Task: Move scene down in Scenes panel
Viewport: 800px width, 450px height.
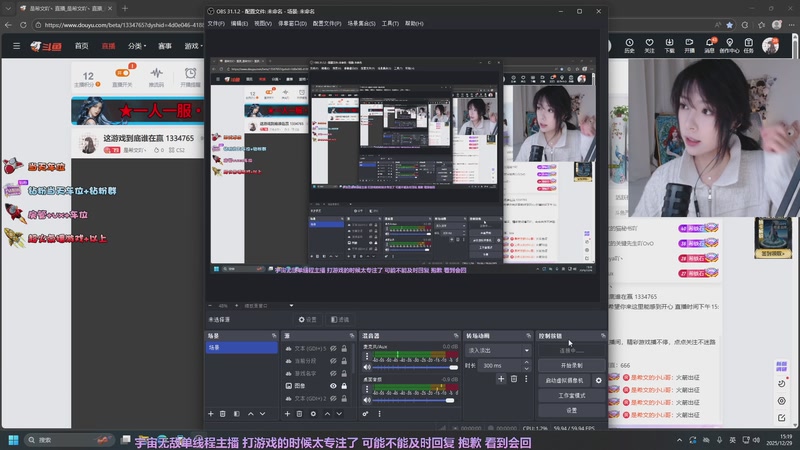Action: [x=262, y=414]
